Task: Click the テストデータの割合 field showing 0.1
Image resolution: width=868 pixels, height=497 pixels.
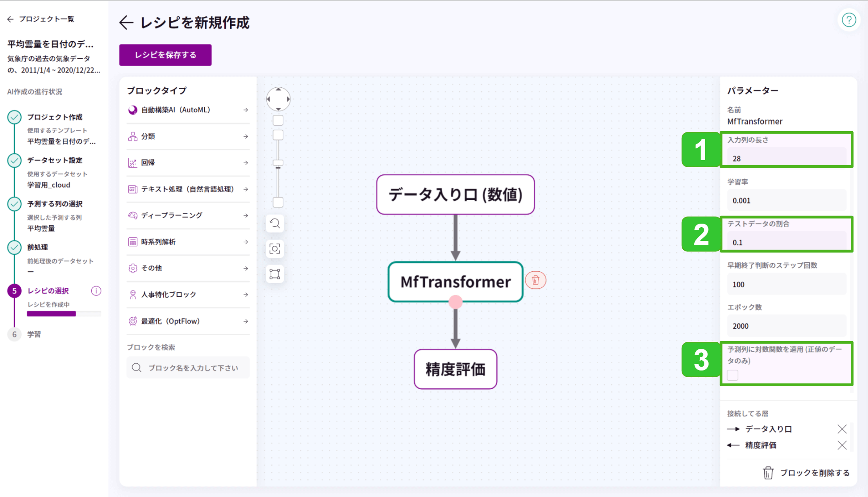Action: (787, 242)
